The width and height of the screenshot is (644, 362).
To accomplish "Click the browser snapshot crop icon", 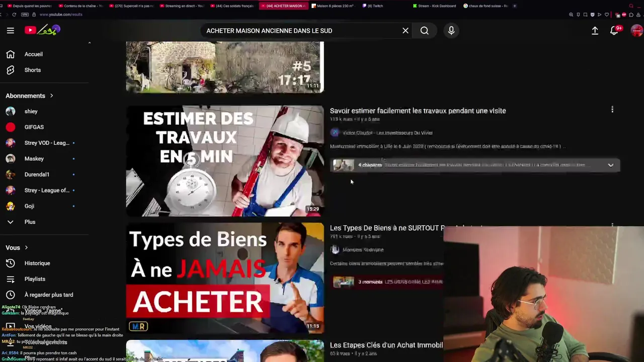I will click(x=585, y=15).
